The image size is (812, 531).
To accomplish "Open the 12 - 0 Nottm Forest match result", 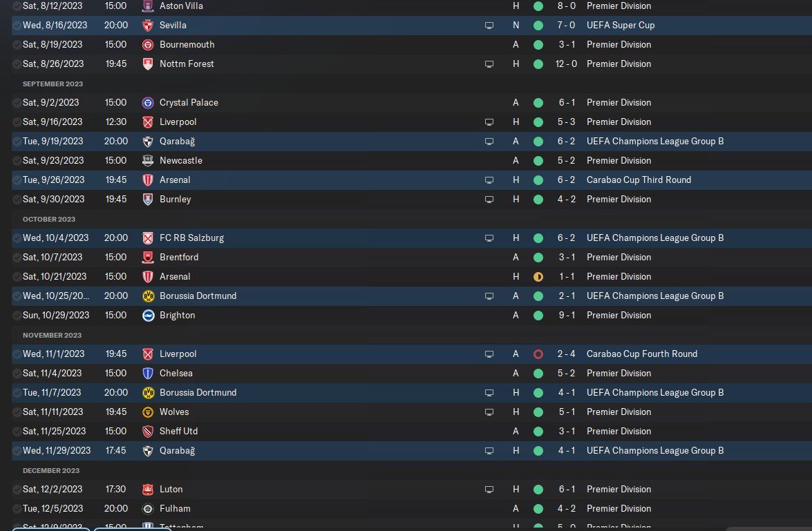I will point(565,64).
